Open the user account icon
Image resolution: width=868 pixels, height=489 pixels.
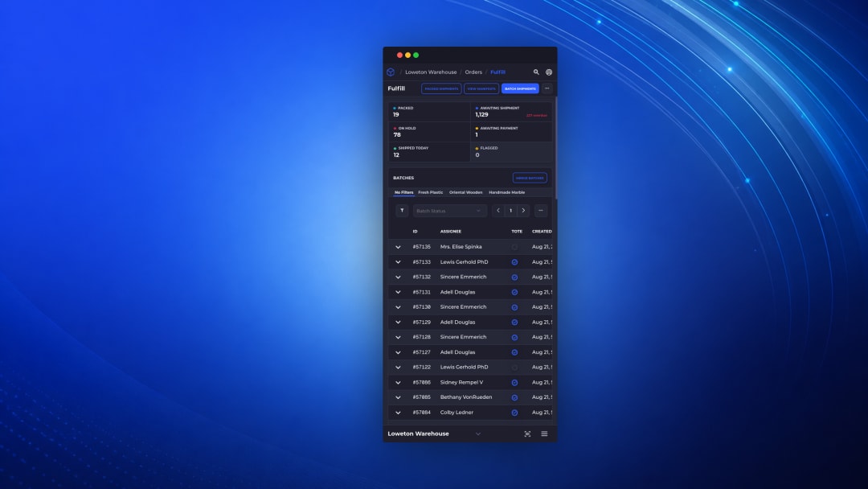click(549, 72)
